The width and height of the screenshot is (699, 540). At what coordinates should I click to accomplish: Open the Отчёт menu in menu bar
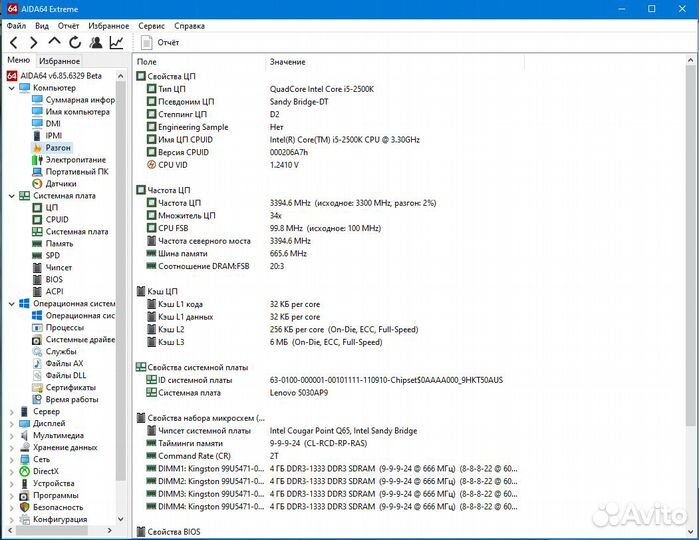(68, 26)
